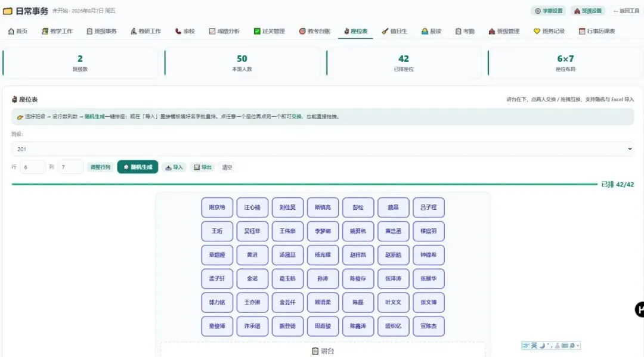Select seat 钟锦希
644x357 pixels.
(x=428, y=255)
